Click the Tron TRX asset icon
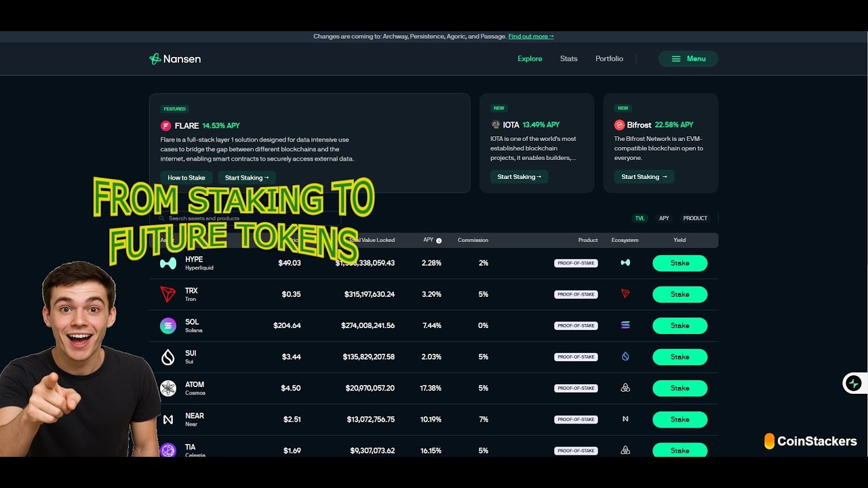This screenshot has width=868, height=488. pyautogui.click(x=168, y=294)
